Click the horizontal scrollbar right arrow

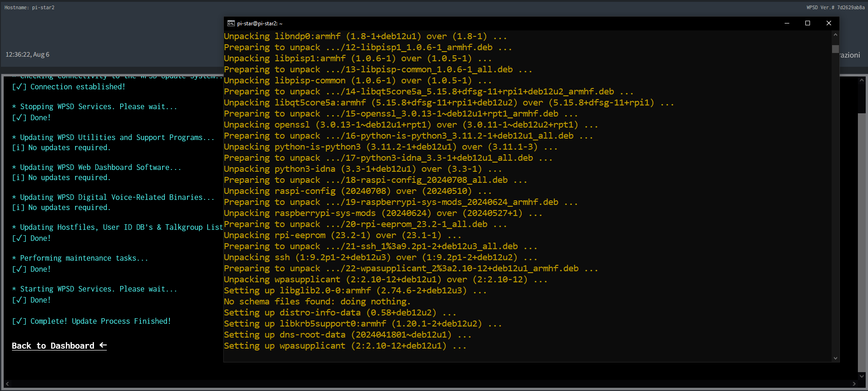854,384
